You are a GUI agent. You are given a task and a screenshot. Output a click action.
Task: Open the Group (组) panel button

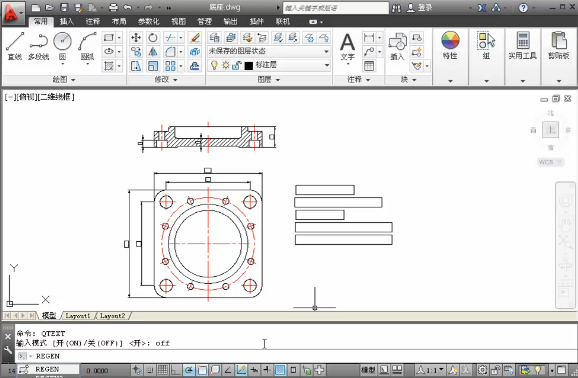click(x=486, y=57)
